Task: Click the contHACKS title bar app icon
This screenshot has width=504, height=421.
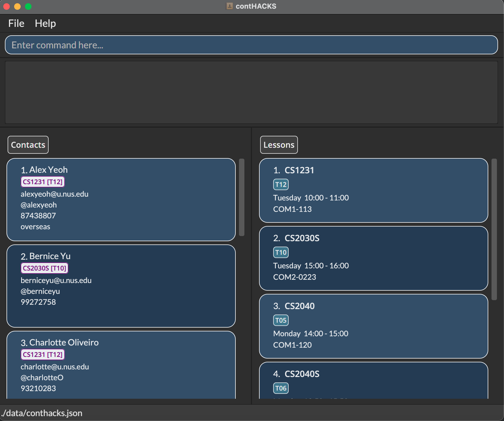Action: [229, 6]
